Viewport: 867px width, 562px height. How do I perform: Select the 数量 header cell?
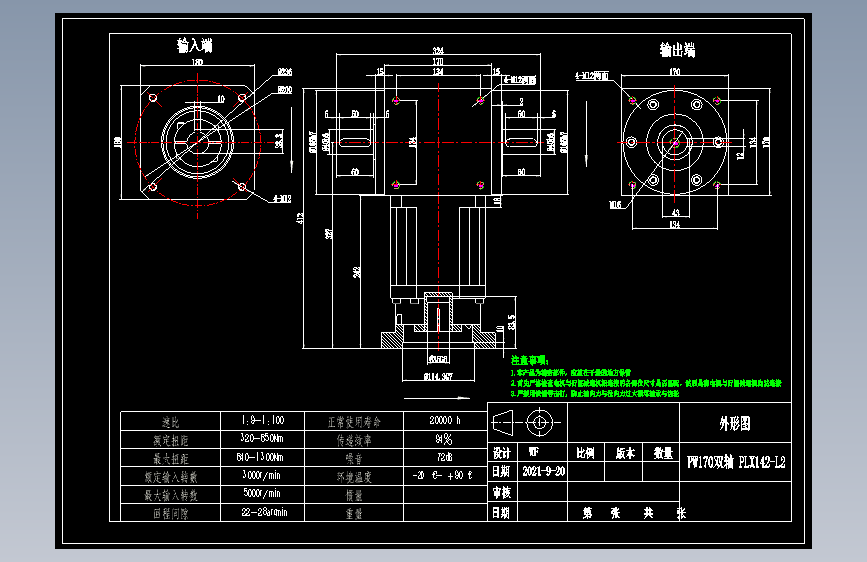663,453
